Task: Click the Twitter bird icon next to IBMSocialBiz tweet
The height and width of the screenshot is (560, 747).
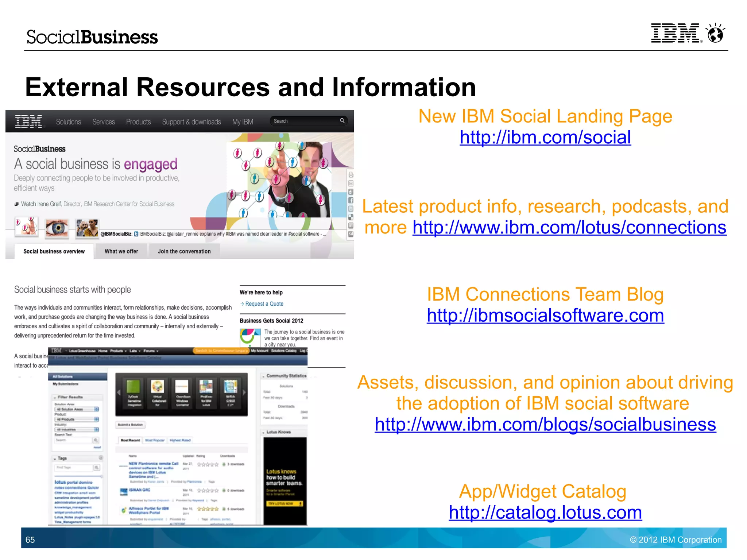Action: point(136,234)
